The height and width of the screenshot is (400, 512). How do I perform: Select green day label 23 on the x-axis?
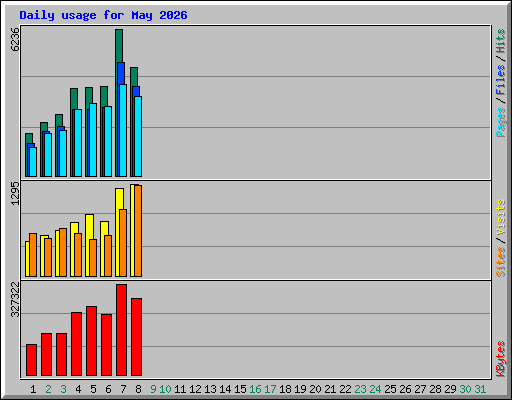coord(360,389)
